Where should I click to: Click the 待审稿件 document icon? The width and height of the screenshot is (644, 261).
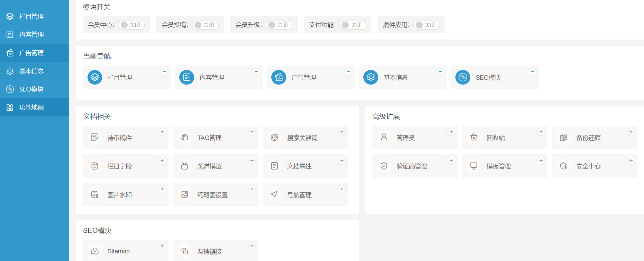[95, 138]
